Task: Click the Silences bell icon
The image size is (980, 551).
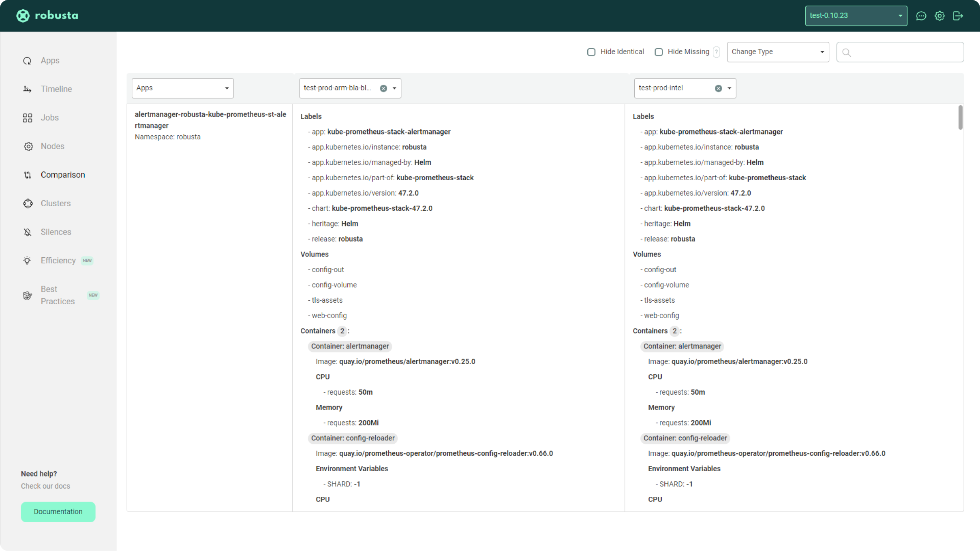Action: pyautogui.click(x=28, y=232)
